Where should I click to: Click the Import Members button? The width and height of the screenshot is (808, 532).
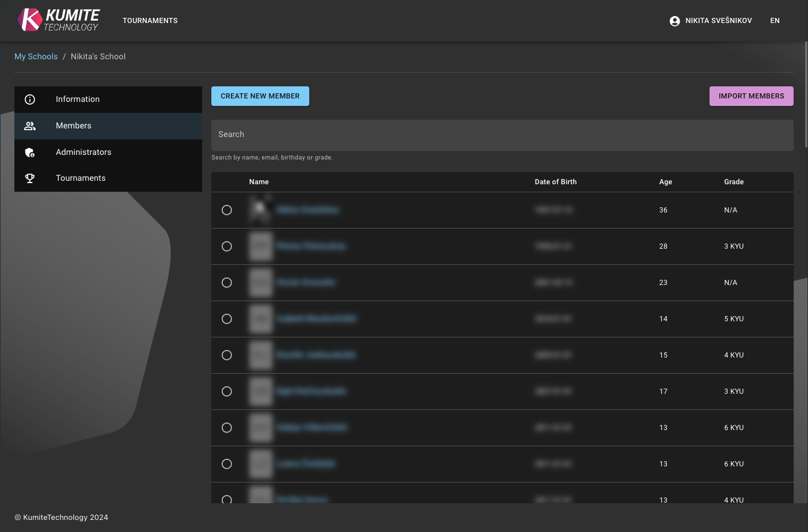[751, 96]
